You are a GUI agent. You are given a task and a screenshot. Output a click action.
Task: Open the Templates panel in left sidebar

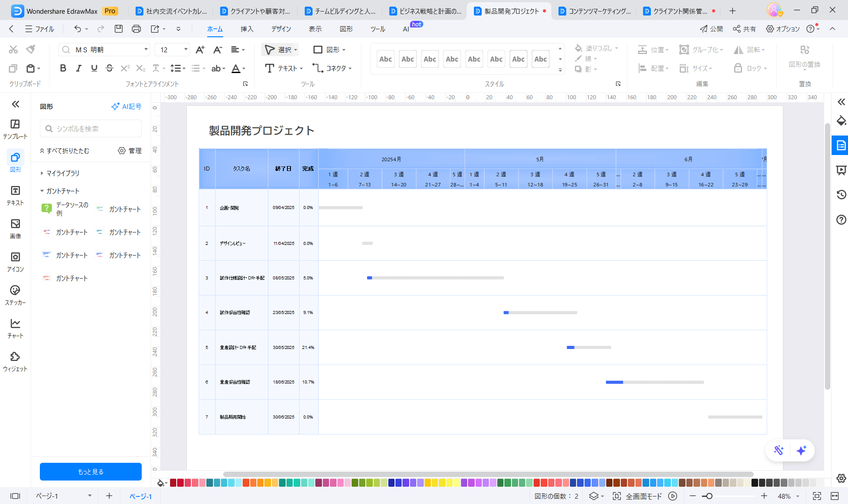click(15, 129)
